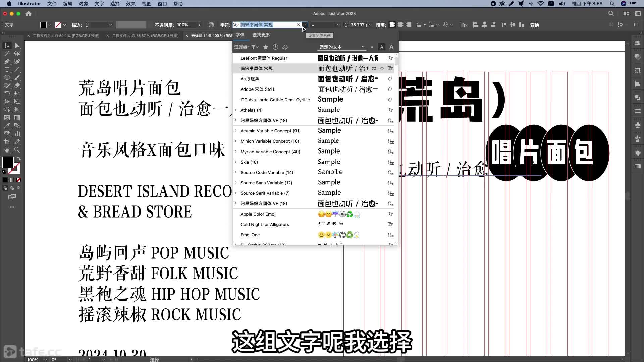Select the Eraser tool
The height and width of the screenshot is (362, 644).
click(x=17, y=85)
